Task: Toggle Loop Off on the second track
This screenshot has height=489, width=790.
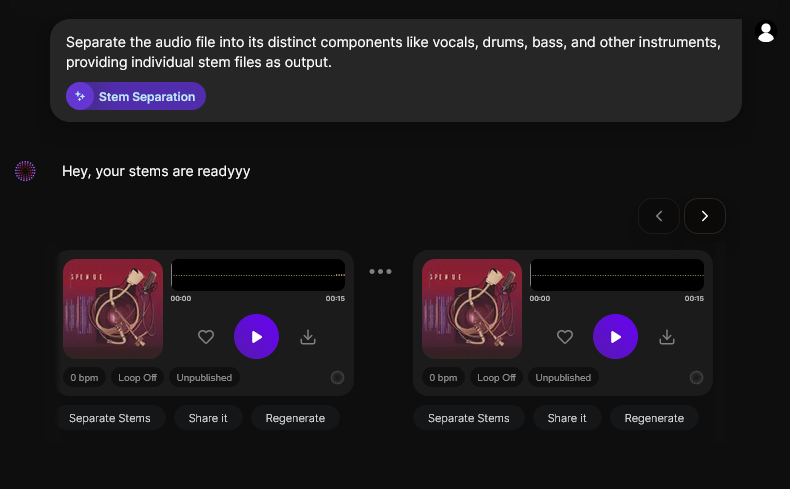Action: pos(496,378)
